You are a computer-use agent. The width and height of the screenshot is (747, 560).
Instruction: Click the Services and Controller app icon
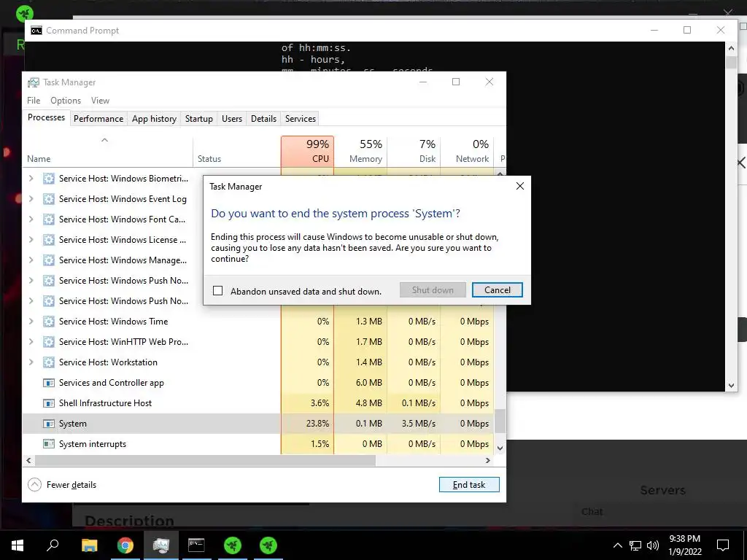click(x=49, y=383)
